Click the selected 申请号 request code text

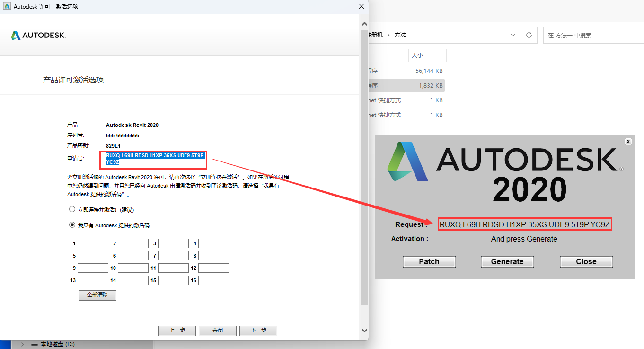pos(155,159)
